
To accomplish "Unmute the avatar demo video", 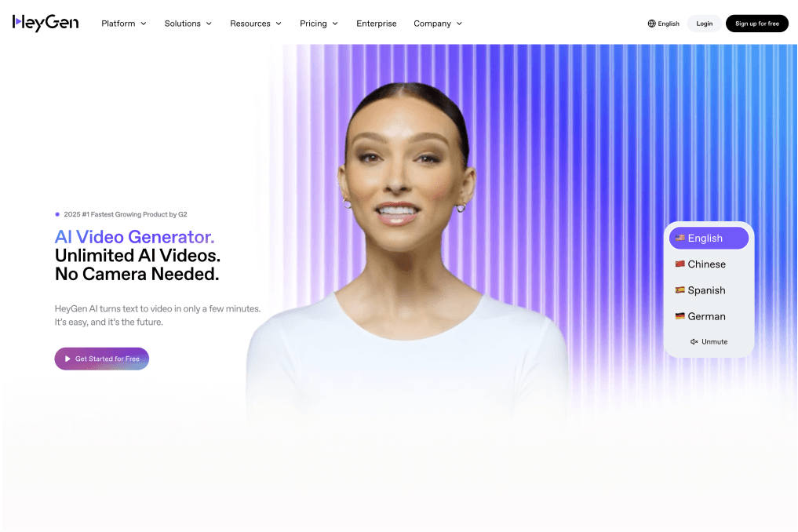I will point(709,341).
